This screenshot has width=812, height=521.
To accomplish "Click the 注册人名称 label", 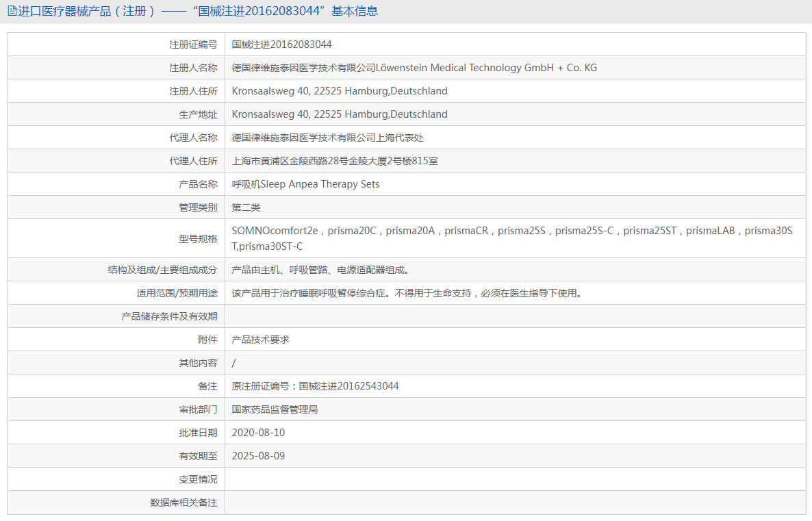I will 193,68.
